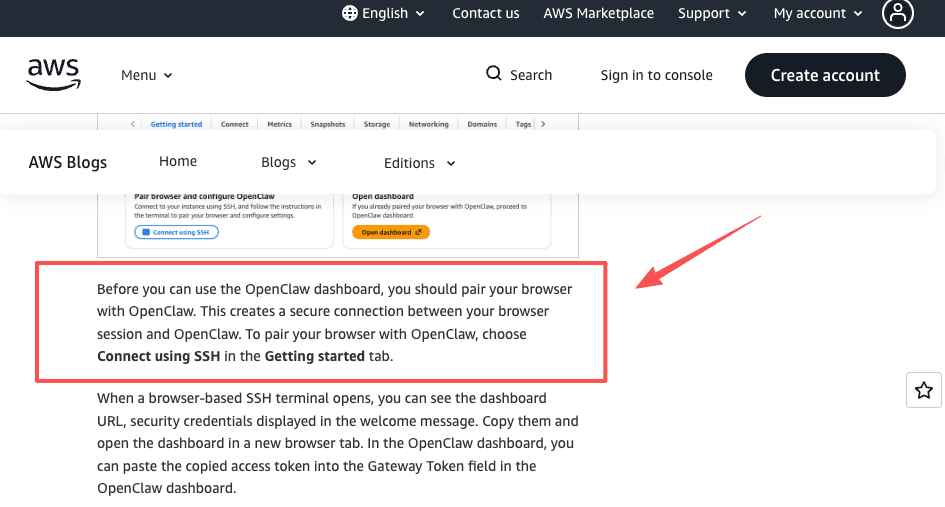This screenshot has height=507, width=945.
Task: Click 'Pair browser and configure OpenClaw' heading
Action: point(204,197)
